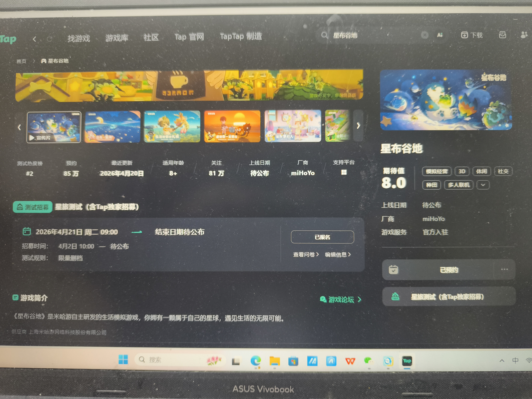Open the AI assistant icon in the search bar
Screen dimensions: 532x399
point(440,35)
